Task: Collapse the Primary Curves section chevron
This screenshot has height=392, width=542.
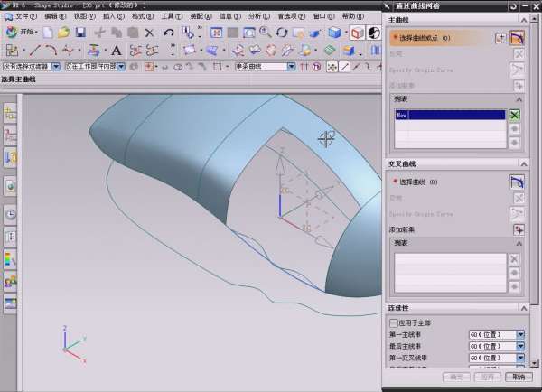Action: [525, 22]
